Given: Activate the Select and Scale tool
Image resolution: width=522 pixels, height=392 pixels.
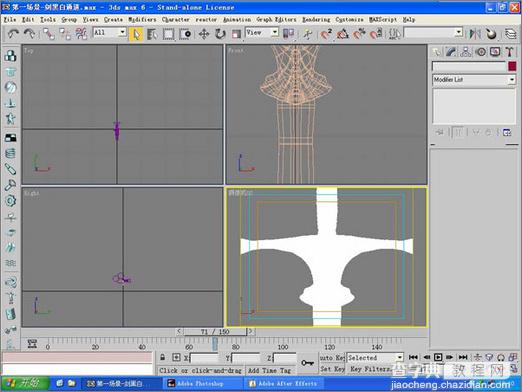Looking at the screenshot, I should [x=236, y=34].
